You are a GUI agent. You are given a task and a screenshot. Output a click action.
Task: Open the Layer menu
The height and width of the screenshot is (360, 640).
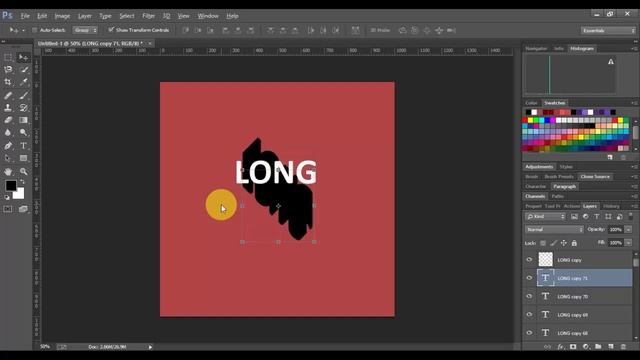coord(85,16)
